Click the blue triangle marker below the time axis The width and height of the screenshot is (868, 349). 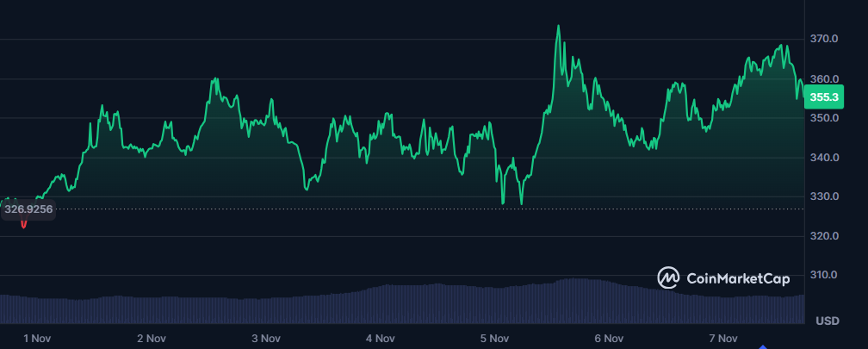pyautogui.click(x=763, y=346)
